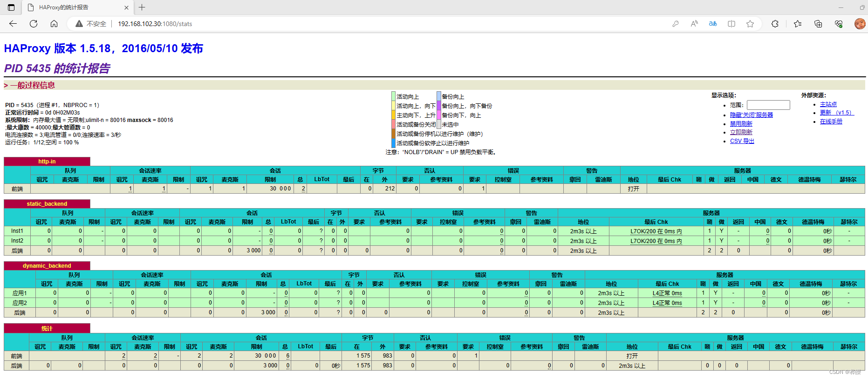Open the hide 'closed' servers link
Viewport: 868px width, 379px height.
point(751,115)
